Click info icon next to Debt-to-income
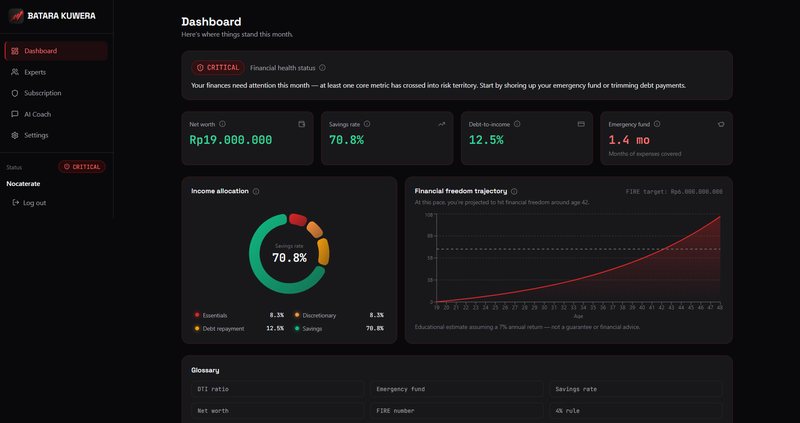The width and height of the screenshot is (800, 423). click(517, 124)
